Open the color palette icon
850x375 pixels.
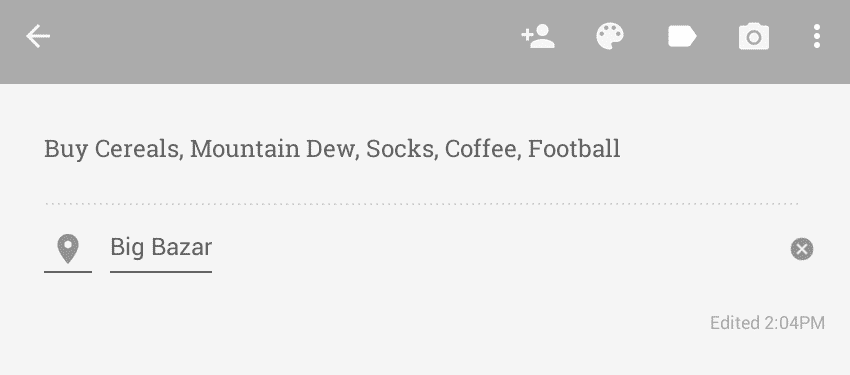(x=610, y=37)
